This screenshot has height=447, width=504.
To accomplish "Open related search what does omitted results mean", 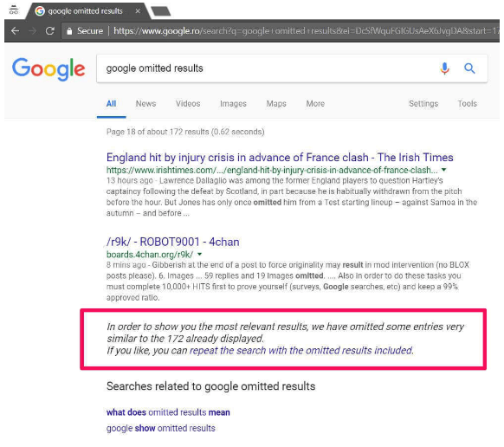I will [168, 412].
